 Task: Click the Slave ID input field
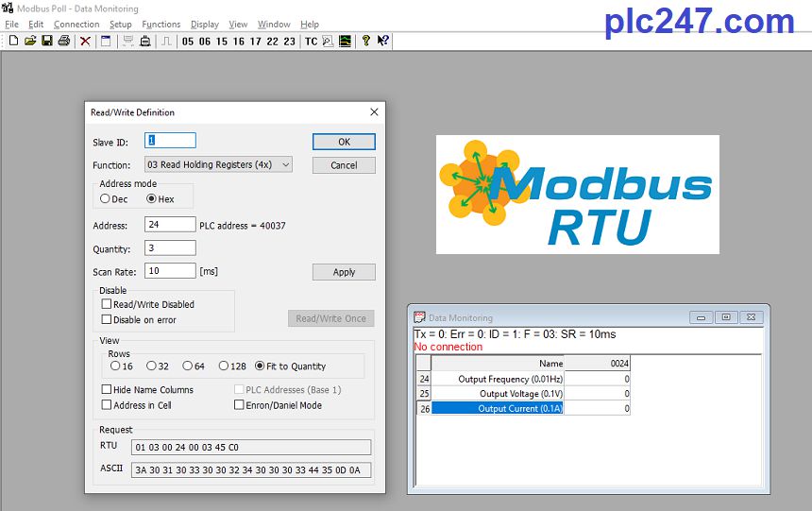pyautogui.click(x=170, y=141)
